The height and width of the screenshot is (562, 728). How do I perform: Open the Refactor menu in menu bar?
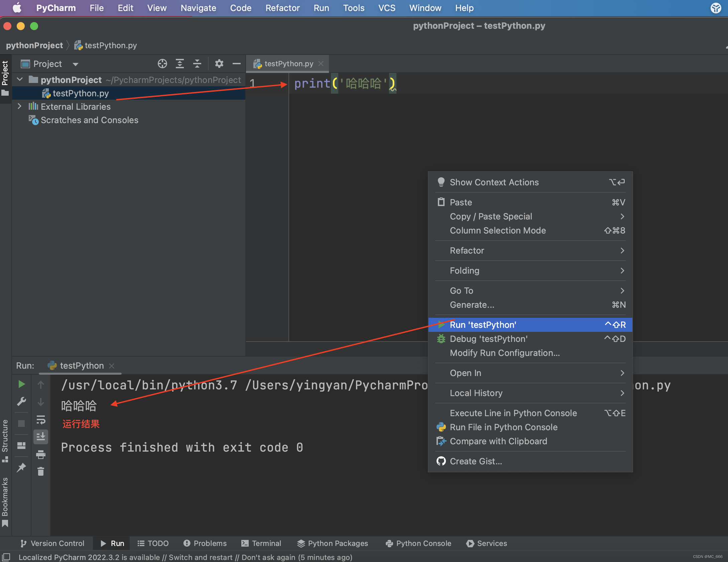click(x=282, y=8)
